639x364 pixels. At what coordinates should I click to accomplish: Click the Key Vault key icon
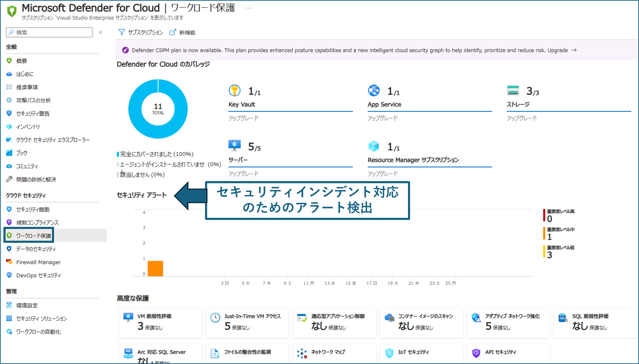(234, 91)
